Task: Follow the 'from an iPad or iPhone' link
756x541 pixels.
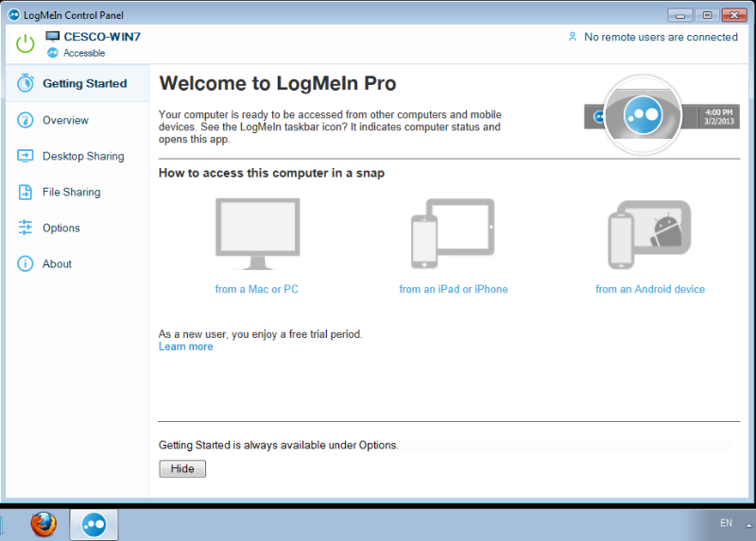Action: click(454, 289)
